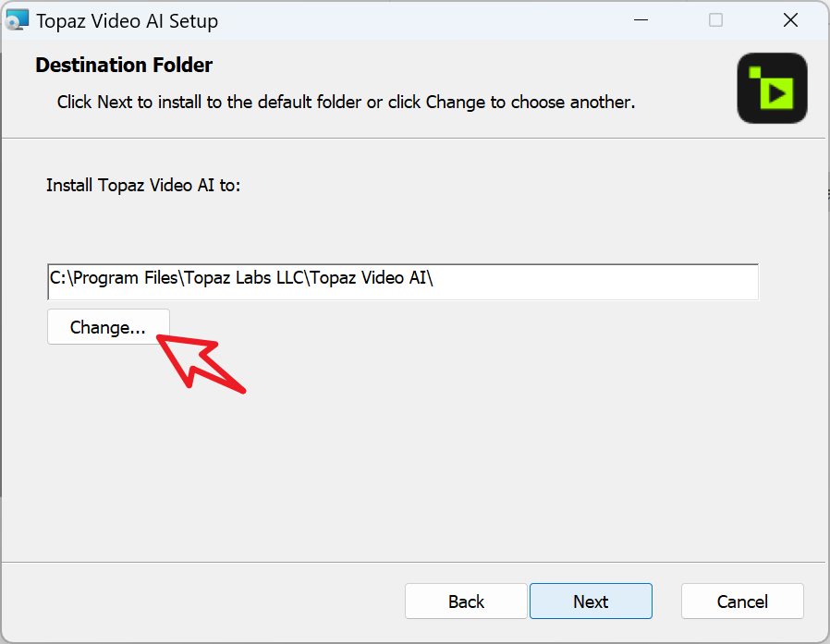The image size is (830, 644).
Task: Click the green play triangle in the logo
Action: click(779, 93)
